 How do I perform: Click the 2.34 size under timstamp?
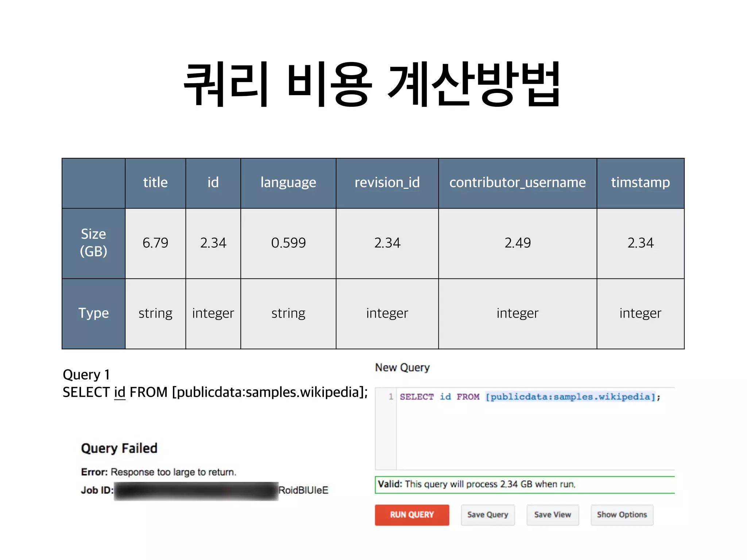tap(640, 243)
